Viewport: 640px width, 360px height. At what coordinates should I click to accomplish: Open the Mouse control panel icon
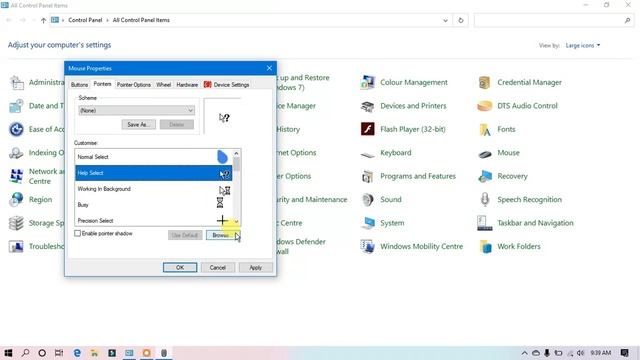[x=484, y=153]
